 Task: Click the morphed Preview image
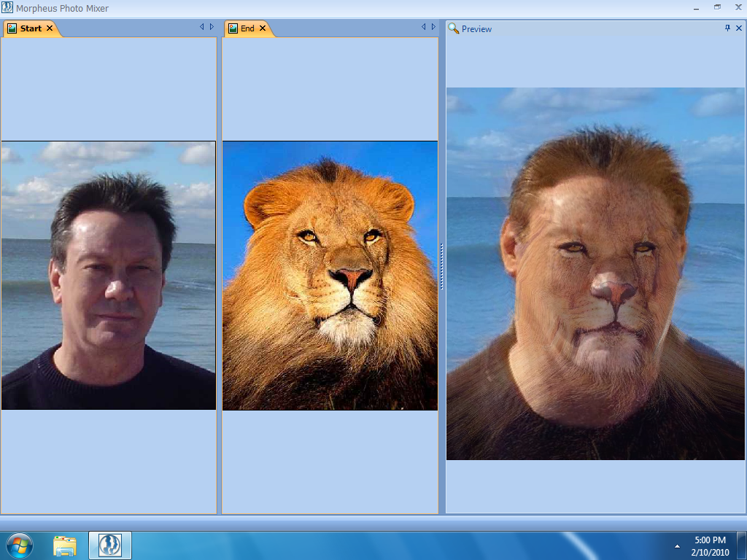point(595,274)
